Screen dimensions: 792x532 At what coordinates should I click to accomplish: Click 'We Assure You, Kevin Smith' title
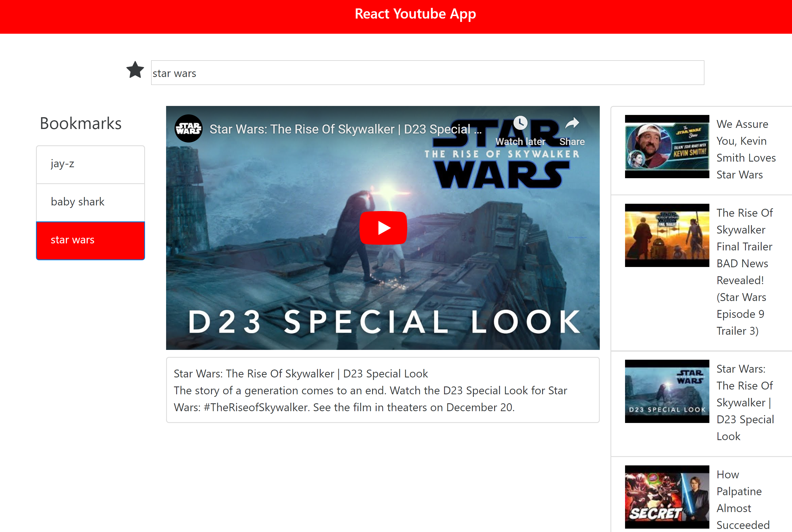tap(746, 149)
